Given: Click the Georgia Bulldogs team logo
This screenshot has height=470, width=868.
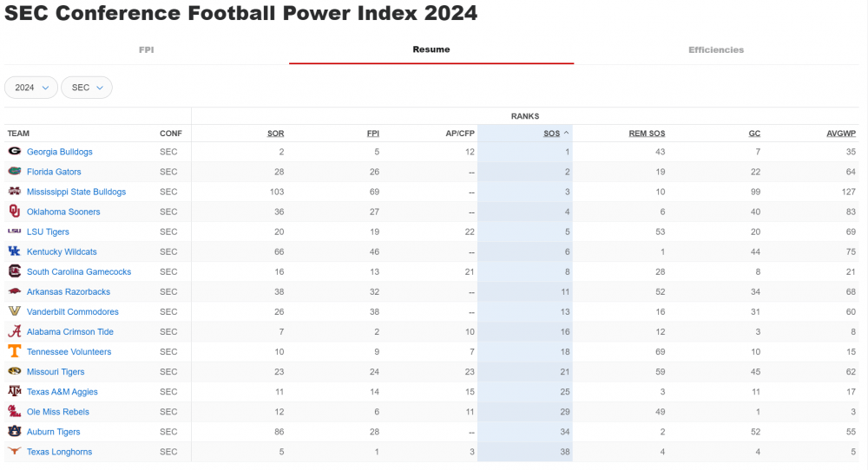Looking at the screenshot, I should [x=15, y=152].
